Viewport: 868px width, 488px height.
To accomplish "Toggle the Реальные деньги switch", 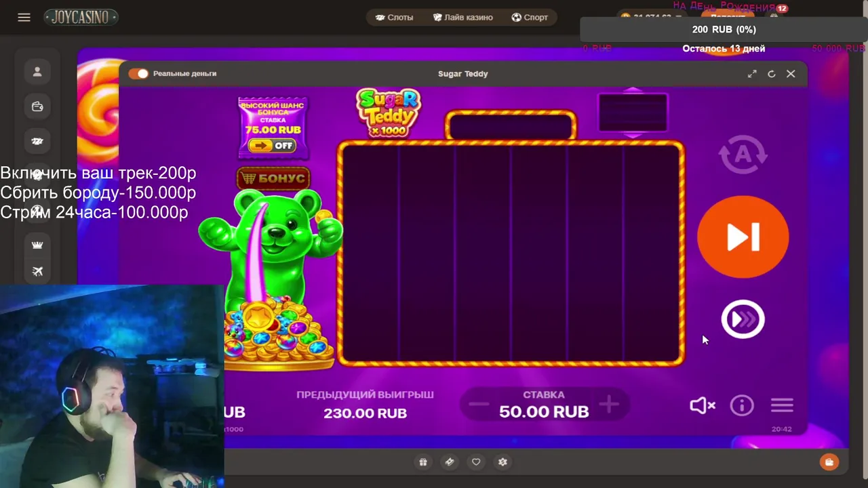I will click(138, 73).
